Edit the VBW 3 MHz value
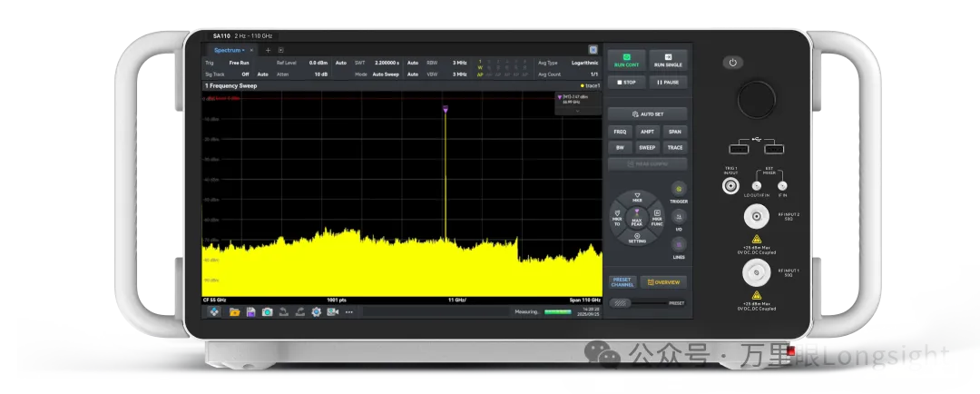This screenshot has width=980, height=394. coord(459,74)
